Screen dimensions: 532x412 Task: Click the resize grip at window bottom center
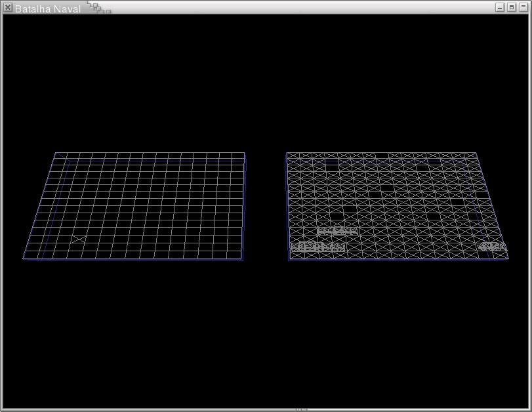(301, 409)
